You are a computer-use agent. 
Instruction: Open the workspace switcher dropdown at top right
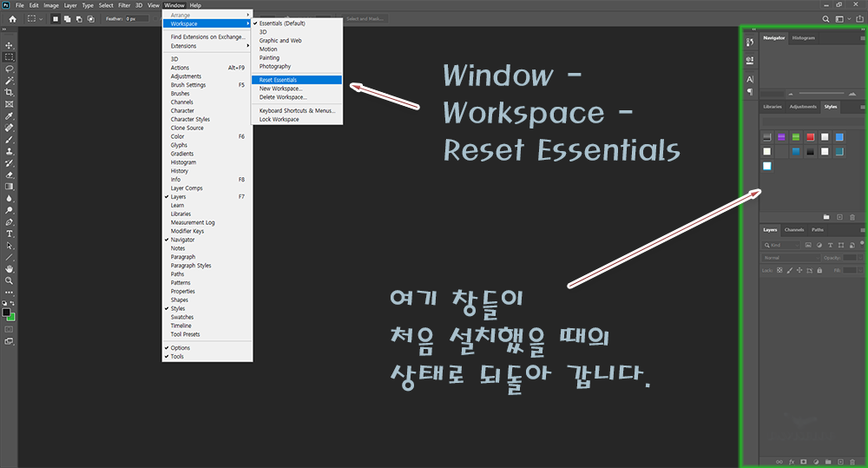(842, 19)
